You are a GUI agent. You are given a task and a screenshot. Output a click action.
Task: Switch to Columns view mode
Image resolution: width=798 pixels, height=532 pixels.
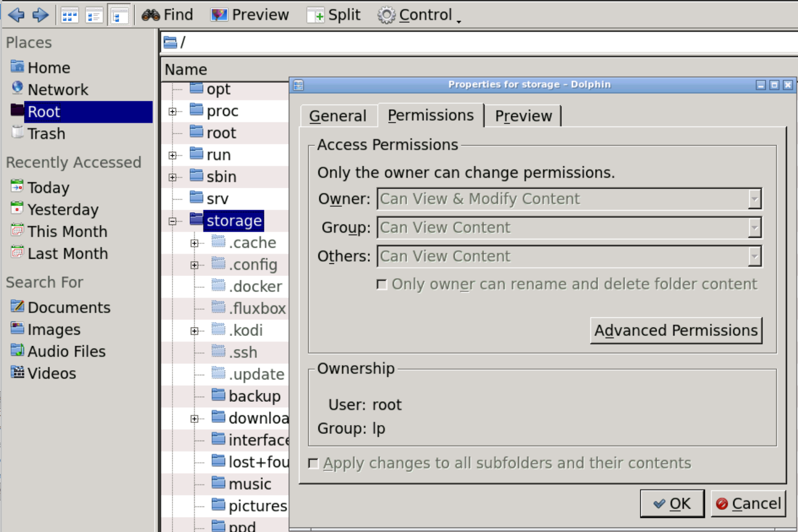119,16
